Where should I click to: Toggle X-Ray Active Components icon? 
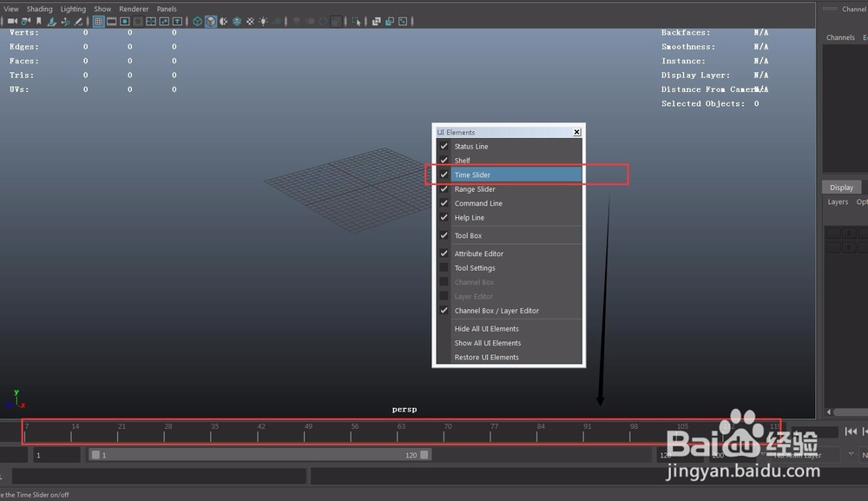click(390, 21)
